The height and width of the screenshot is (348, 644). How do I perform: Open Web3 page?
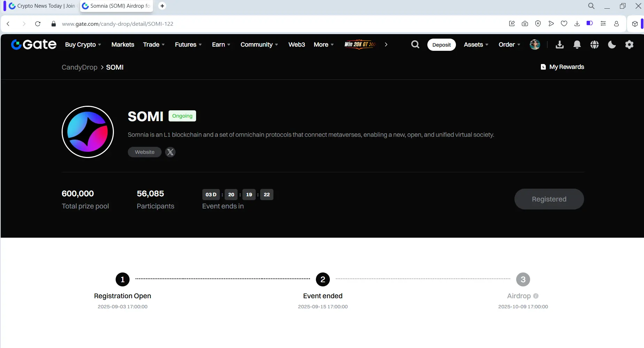(x=297, y=45)
